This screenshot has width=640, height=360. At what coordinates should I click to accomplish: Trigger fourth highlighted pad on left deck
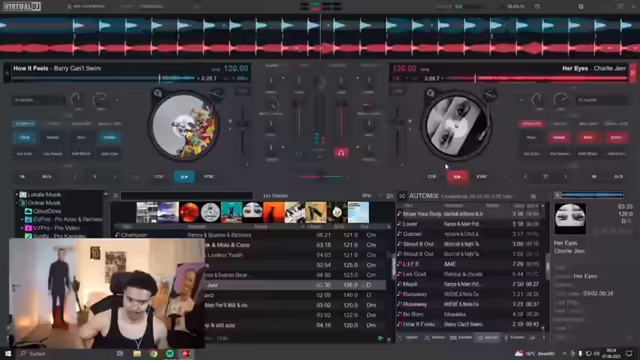[109, 138]
